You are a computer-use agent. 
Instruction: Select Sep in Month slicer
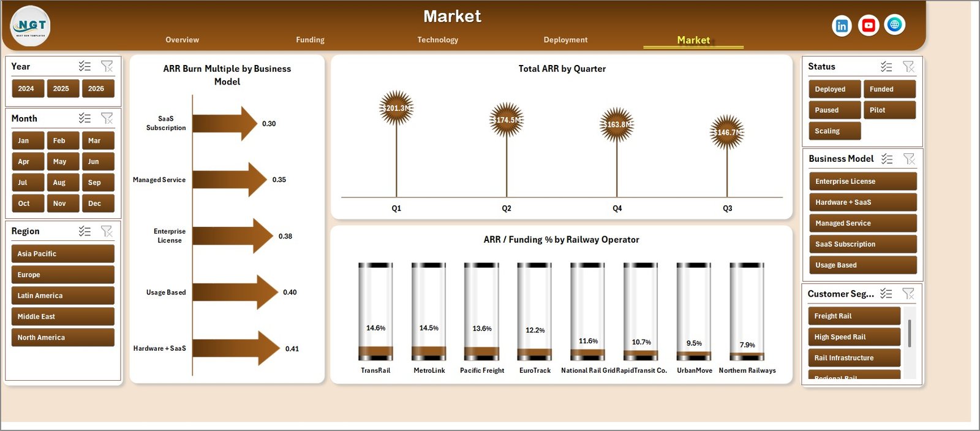tap(98, 182)
